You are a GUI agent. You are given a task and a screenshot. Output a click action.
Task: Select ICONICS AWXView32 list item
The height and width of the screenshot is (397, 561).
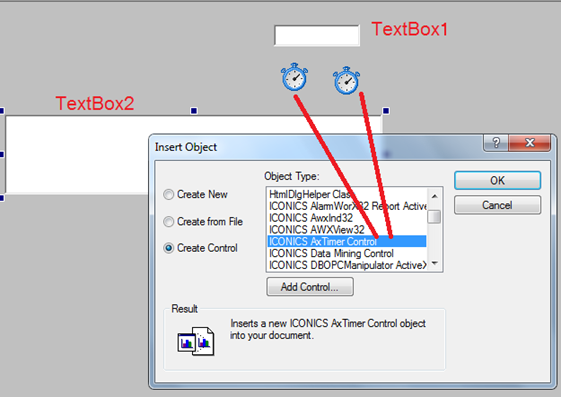347,230
